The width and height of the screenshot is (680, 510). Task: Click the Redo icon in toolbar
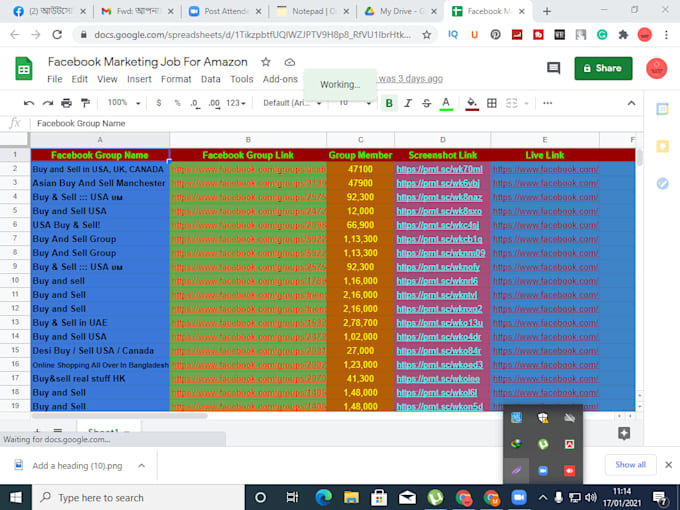[x=48, y=103]
